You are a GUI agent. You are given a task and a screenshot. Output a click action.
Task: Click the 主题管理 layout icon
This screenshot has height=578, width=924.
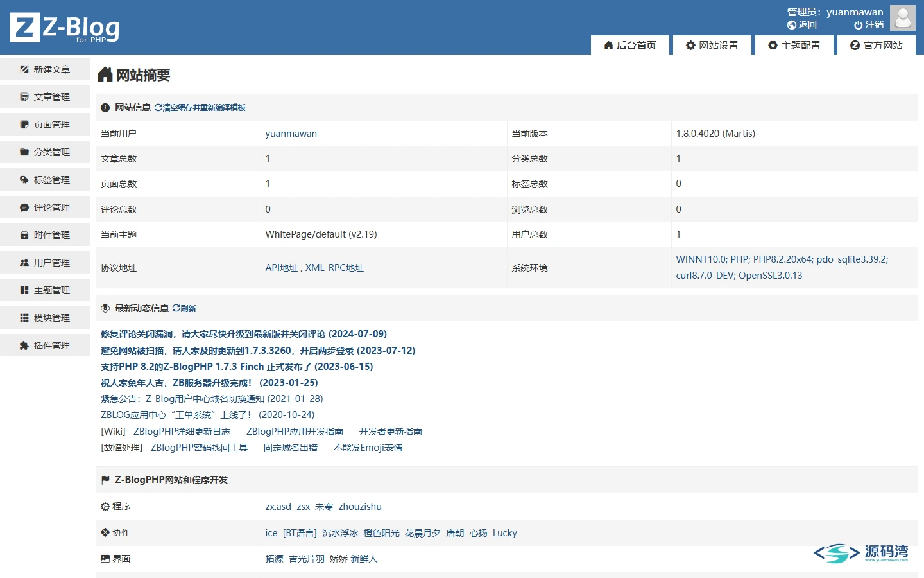(x=24, y=290)
